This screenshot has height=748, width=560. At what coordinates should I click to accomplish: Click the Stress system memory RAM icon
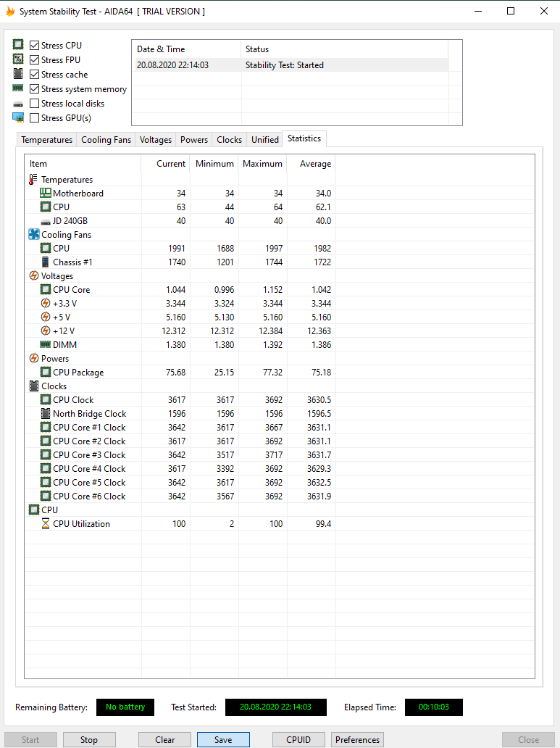click(x=18, y=88)
